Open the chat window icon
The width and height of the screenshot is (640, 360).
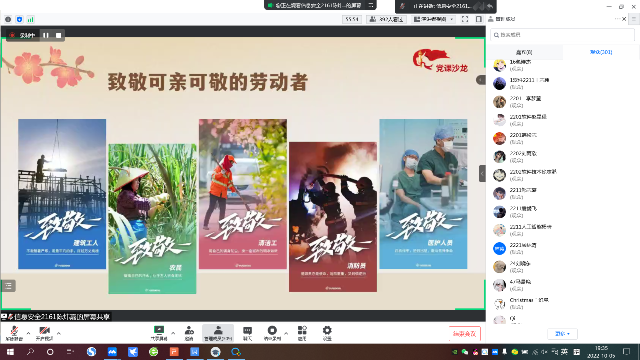pos(247,333)
